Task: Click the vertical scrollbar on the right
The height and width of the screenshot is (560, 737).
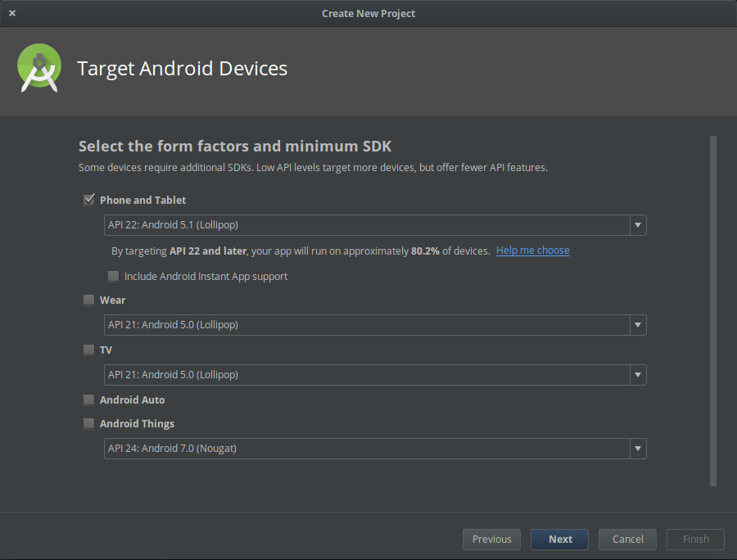Action: point(712,311)
